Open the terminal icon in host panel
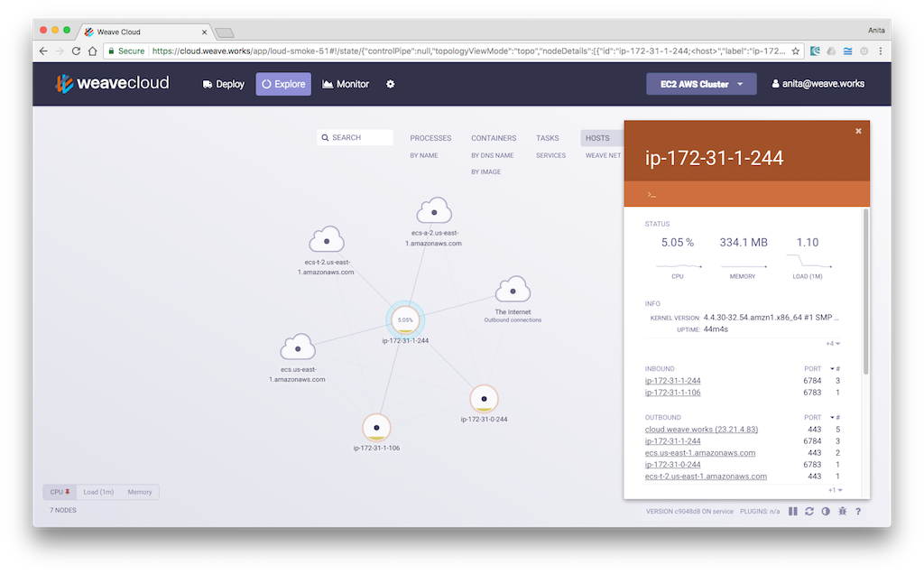This screenshot has height=574, width=924. coord(651,194)
